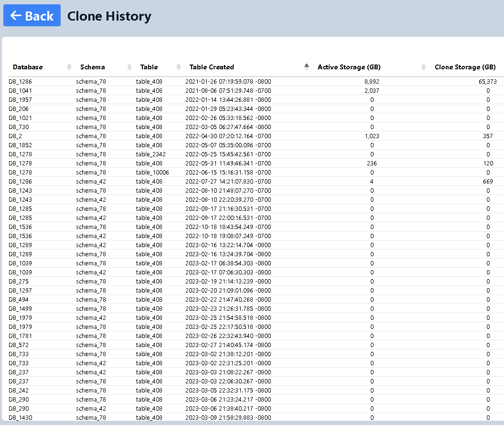Click the Back button
The height and width of the screenshot is (425, 504).
coord(32,15)
